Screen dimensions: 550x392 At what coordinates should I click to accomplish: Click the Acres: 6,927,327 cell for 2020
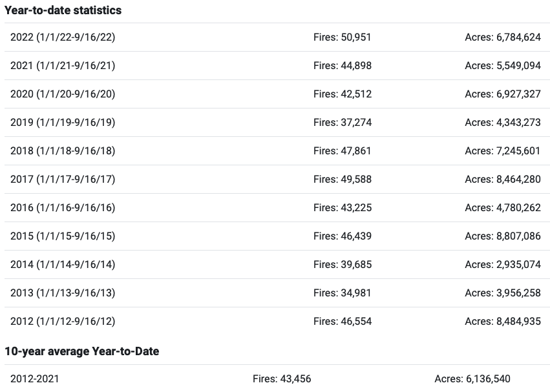503,94
